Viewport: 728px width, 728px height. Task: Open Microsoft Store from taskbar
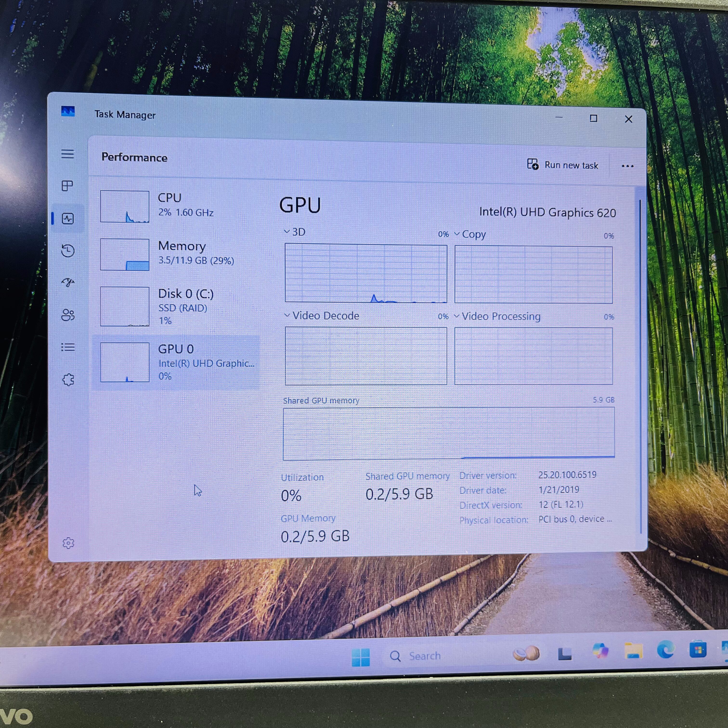pyautogui.click(x=698, y=649)
